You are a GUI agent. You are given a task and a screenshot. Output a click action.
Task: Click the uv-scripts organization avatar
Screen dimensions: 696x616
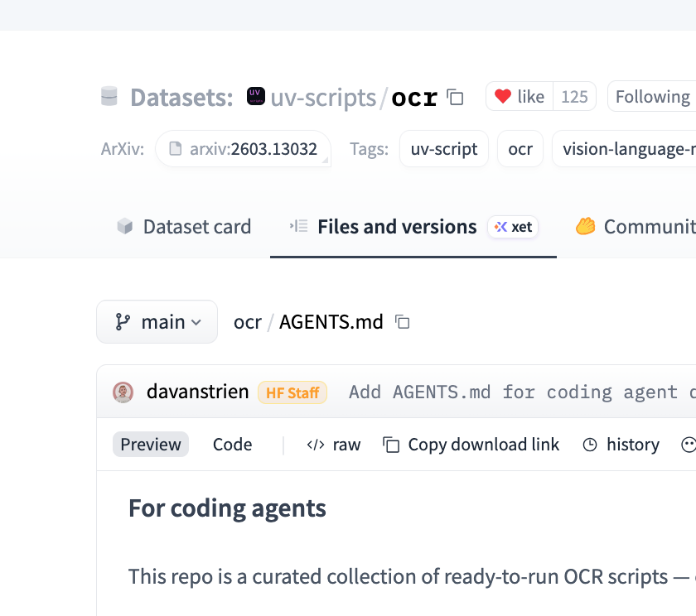pos(255,96)
